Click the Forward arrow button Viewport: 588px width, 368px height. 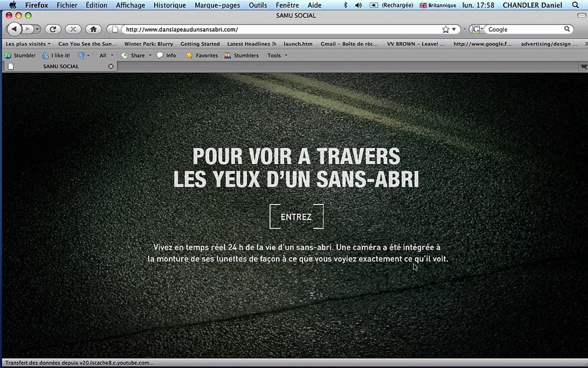pos(28,29)
